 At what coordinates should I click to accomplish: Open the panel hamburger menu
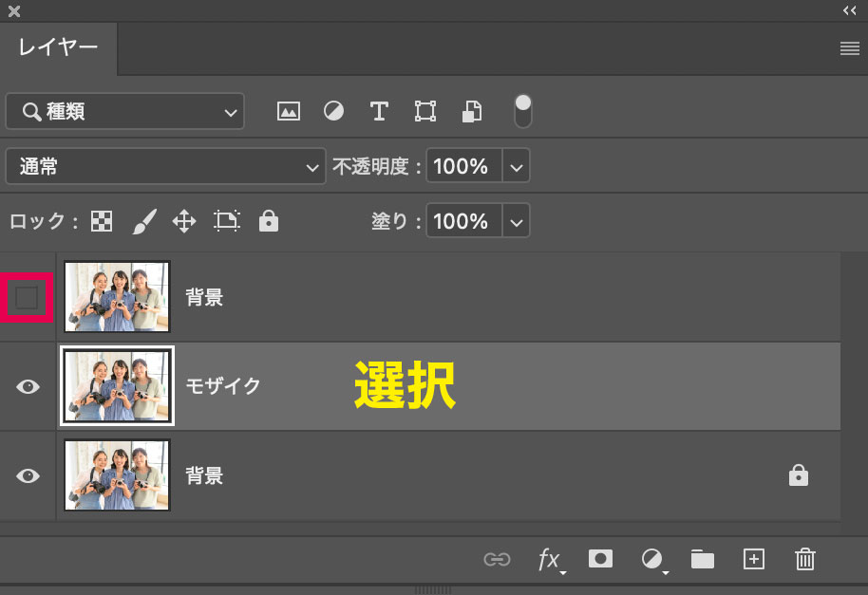[x=850, y=48]
